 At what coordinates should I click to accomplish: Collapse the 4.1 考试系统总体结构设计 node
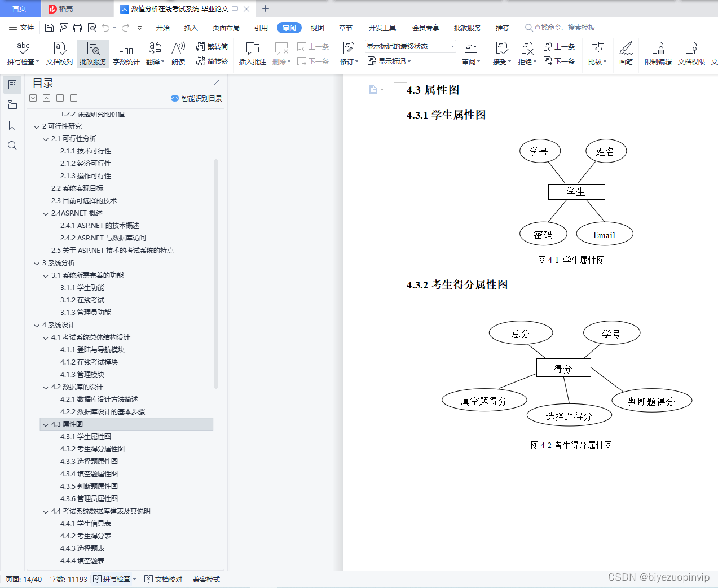(x=46, y=337)
